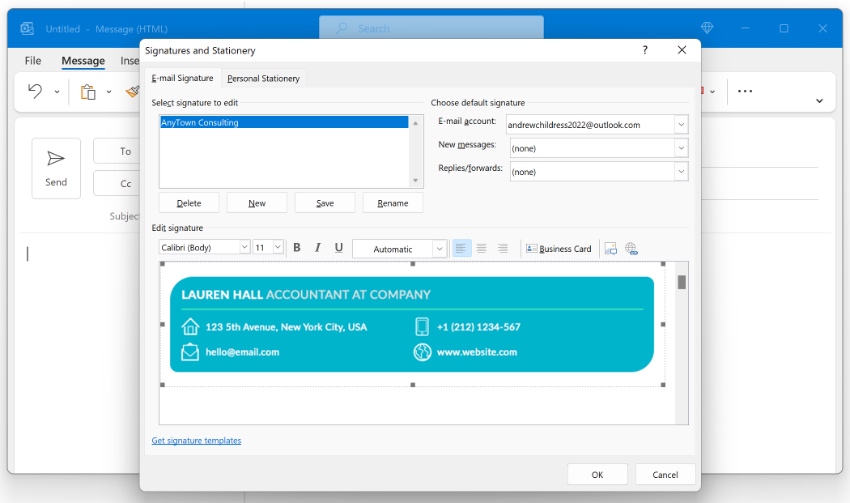850x503 pixels.
Task: Click the signature editor vertical scrollbar thumb
Action: [x=682, y=282]
